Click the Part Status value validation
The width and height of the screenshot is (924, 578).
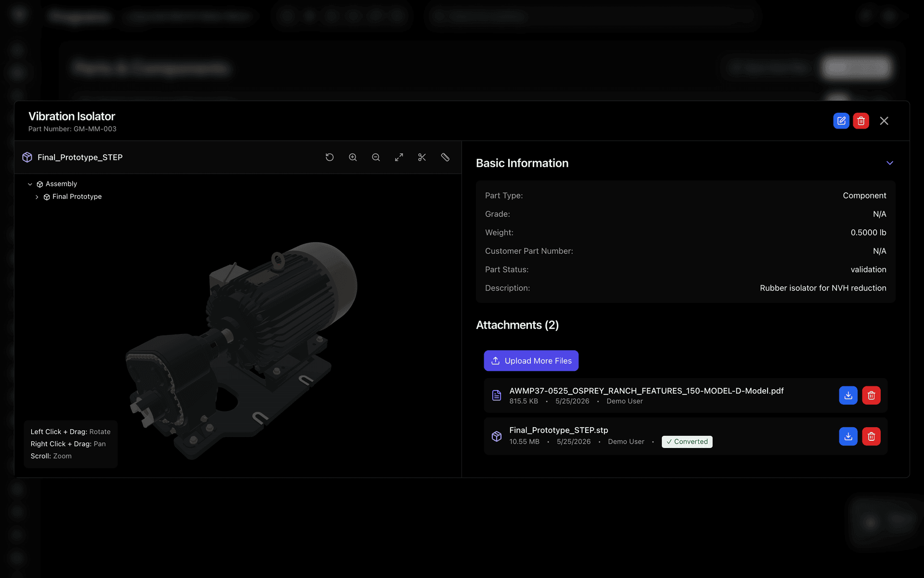868,270
